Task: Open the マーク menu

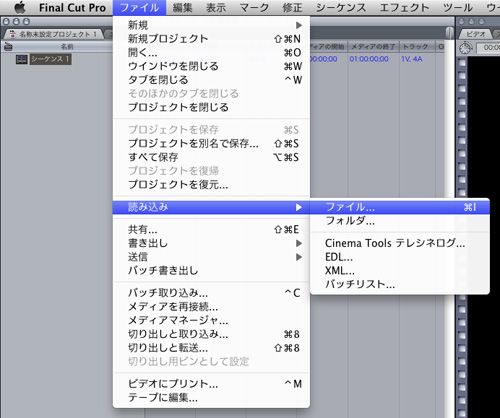Action: 254,8
